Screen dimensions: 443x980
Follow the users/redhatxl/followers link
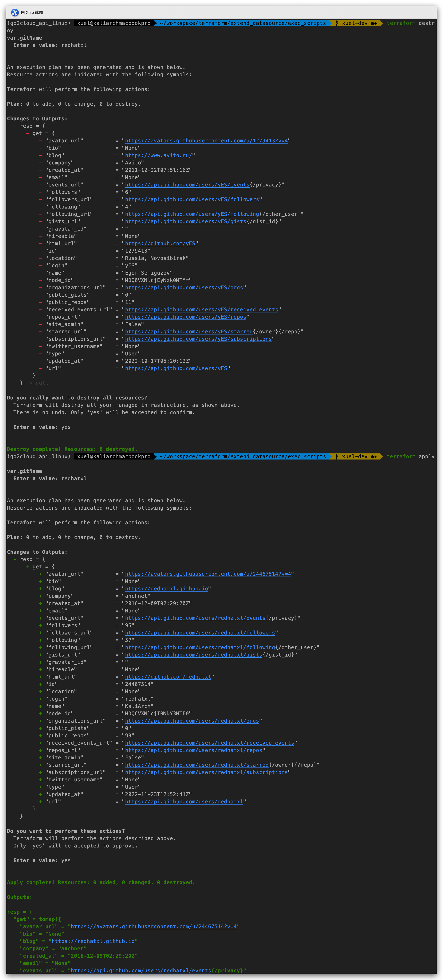click(200, 633)
